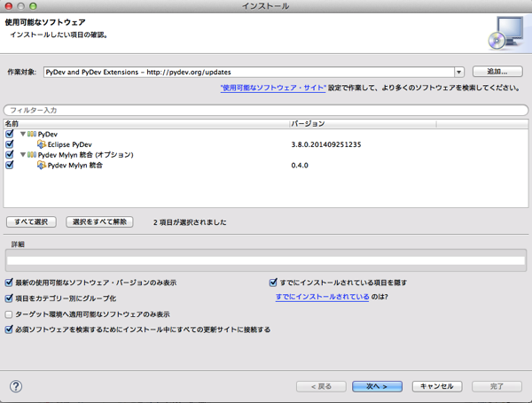Click the 2 項目が選択されました status text
Viewport: 532px width, 403px height.
point(190,222)
